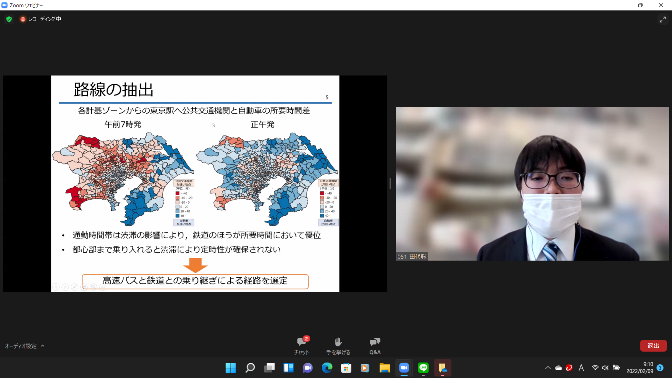Screen dimensions: 672x378
Task: Expand the audio settings chevron
Action: tap(42, 346)
